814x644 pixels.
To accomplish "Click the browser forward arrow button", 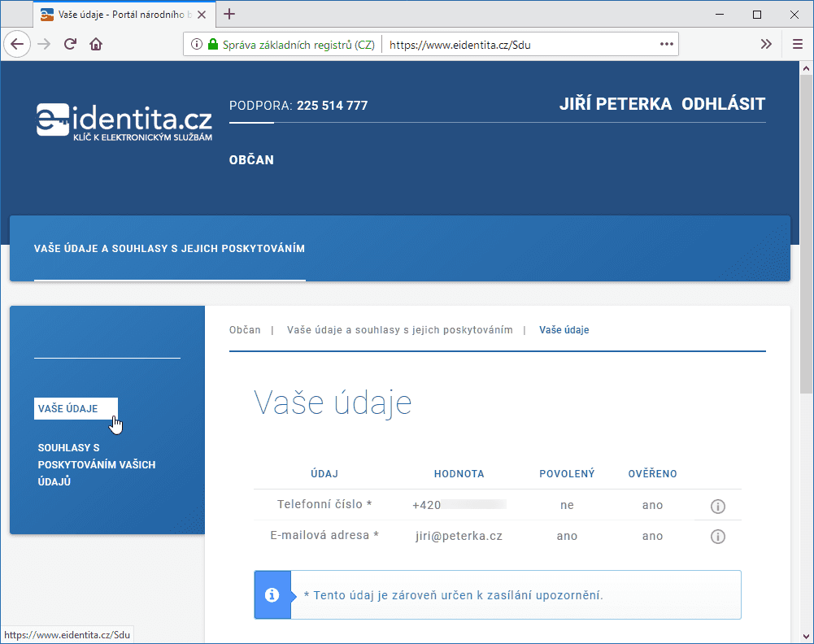I will click(44, 44).
